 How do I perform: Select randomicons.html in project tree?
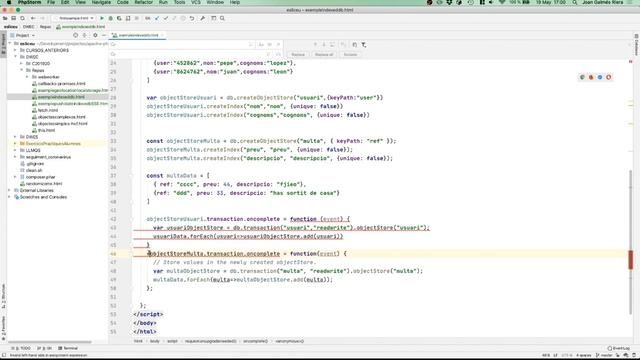click(x=44, y=184)
